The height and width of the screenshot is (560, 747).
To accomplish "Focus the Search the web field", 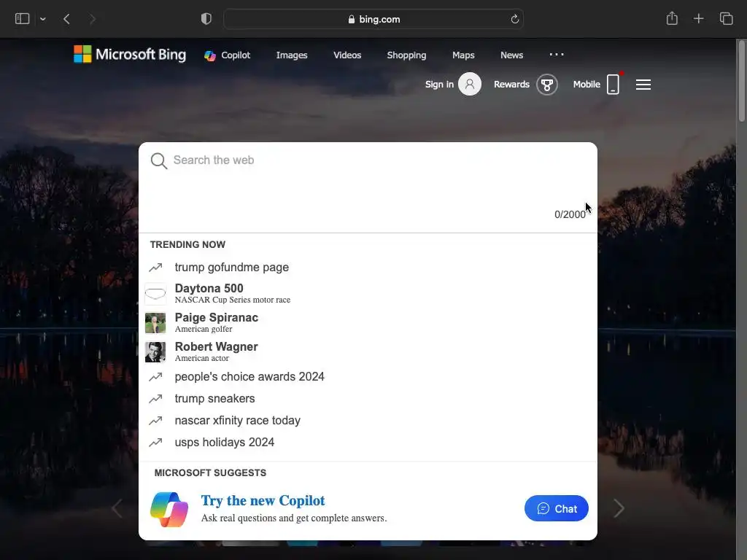I will coord(368,160).
